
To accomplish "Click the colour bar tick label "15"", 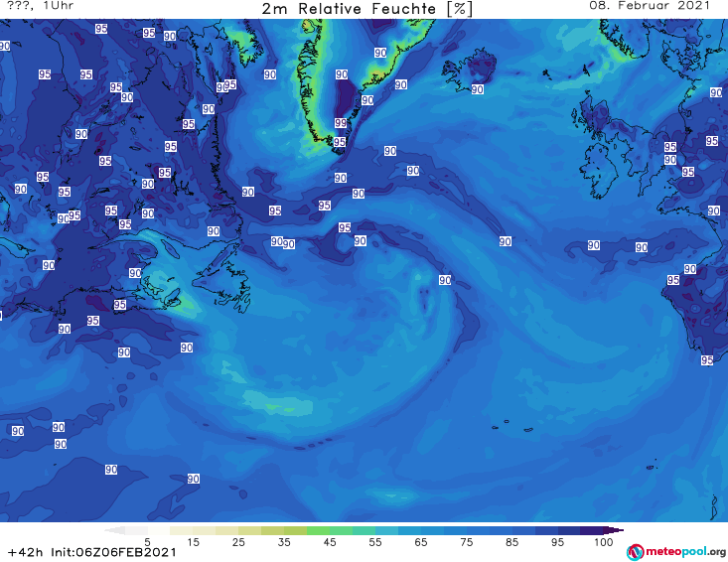I will click(x=193, y=542).
